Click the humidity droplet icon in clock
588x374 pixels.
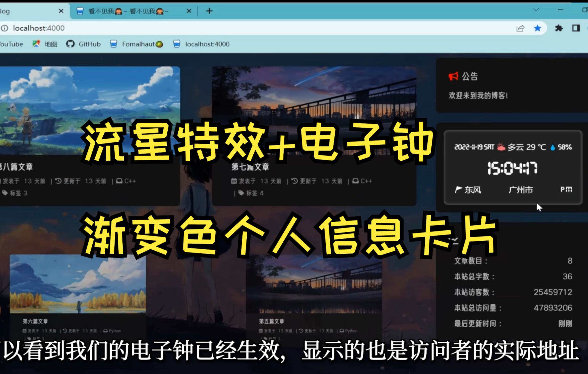tap(553, 147)
